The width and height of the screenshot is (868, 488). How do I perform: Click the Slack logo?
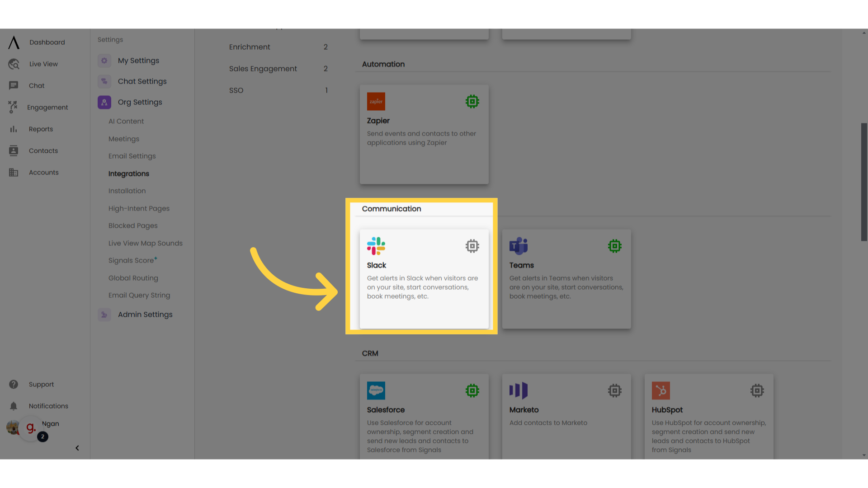(x=376, y=246)
